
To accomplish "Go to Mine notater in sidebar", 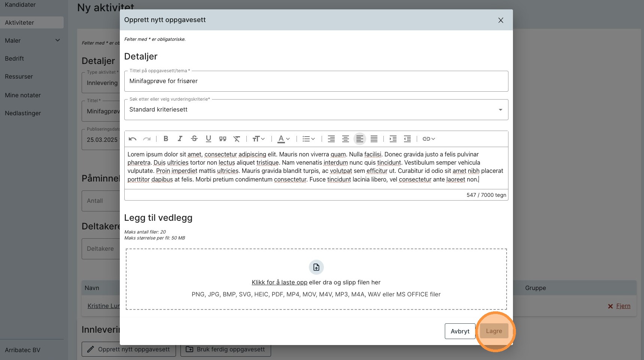I will pyautogui.click(x=23, y=95).
